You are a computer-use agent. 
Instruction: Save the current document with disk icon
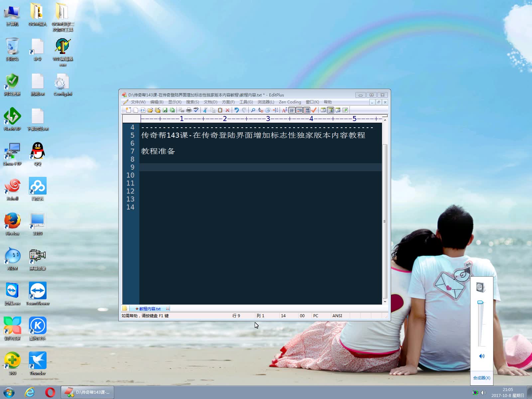pyautogui.click(x=165, y=110)
